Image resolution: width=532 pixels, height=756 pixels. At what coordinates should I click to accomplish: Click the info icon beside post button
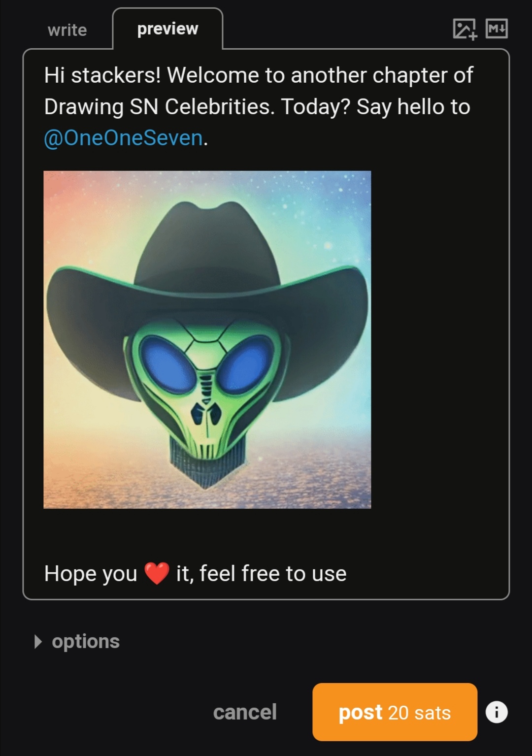pyautogui.click(x=497, y=712)
